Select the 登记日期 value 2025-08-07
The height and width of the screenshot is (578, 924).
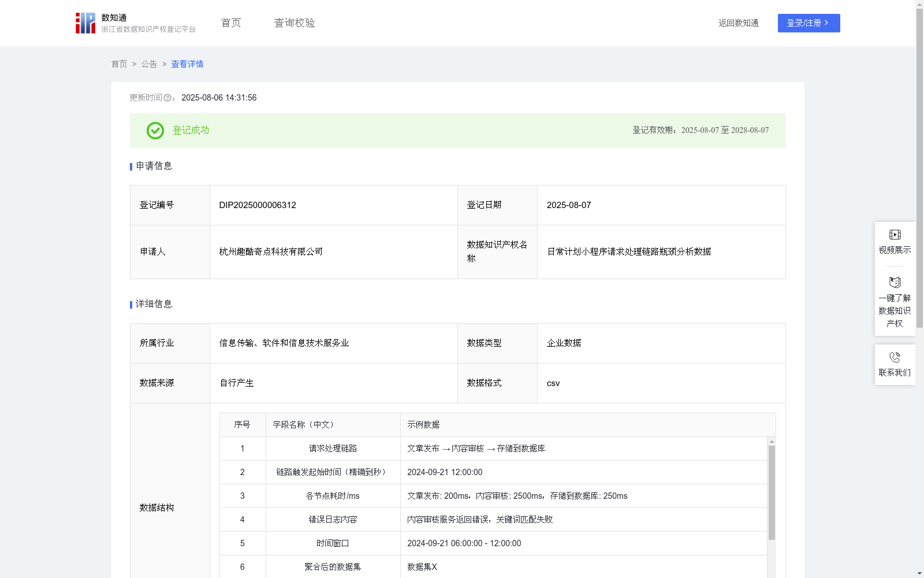coord(569,205)
